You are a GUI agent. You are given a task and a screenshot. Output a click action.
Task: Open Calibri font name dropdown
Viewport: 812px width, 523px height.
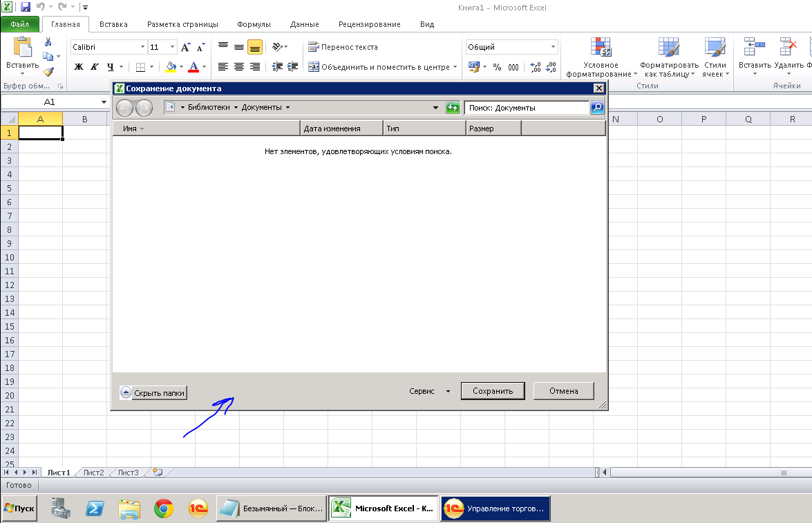coord(142,47)
